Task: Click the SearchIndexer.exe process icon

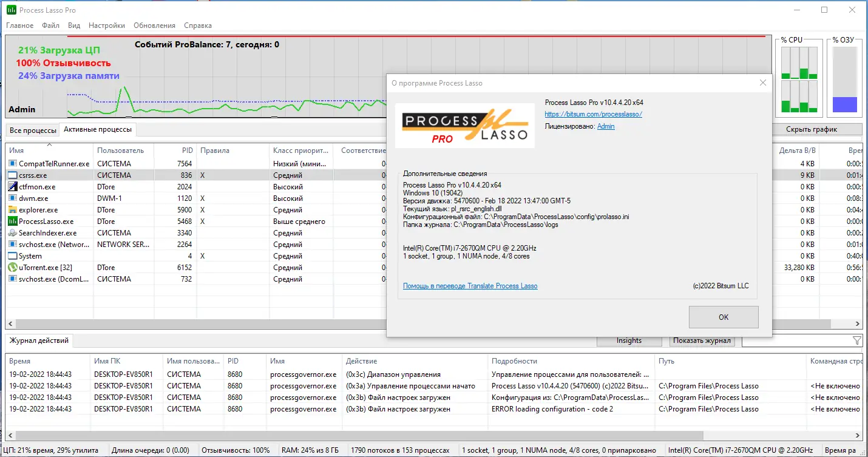Action: click(x=13, y=233)
